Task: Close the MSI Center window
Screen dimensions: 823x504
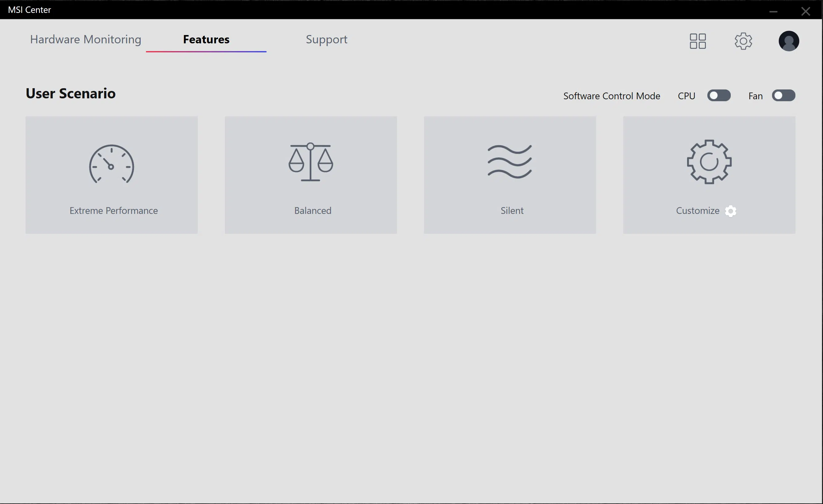Action: click(x=805, y=11)
